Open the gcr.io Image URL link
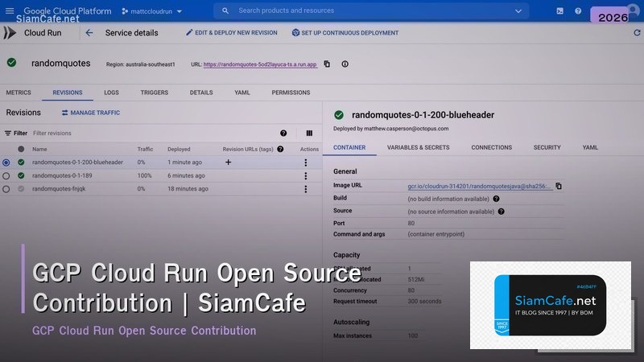Viewport: 644px width, 362px height. pyautogui.click(x=479, y=186)
